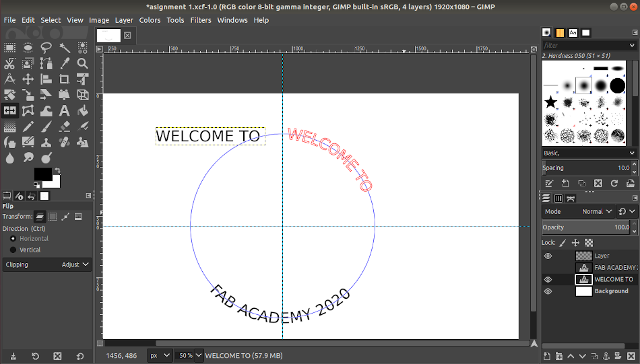Delete the selected layer
The height and width of the screenshot is (364, 640).
point(630,356)
